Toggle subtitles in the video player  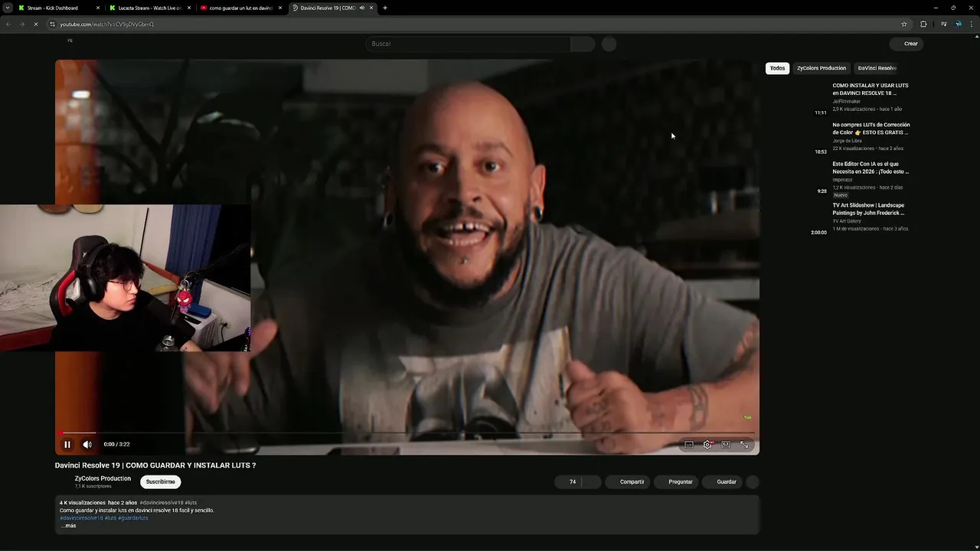(x=689, y=445)
